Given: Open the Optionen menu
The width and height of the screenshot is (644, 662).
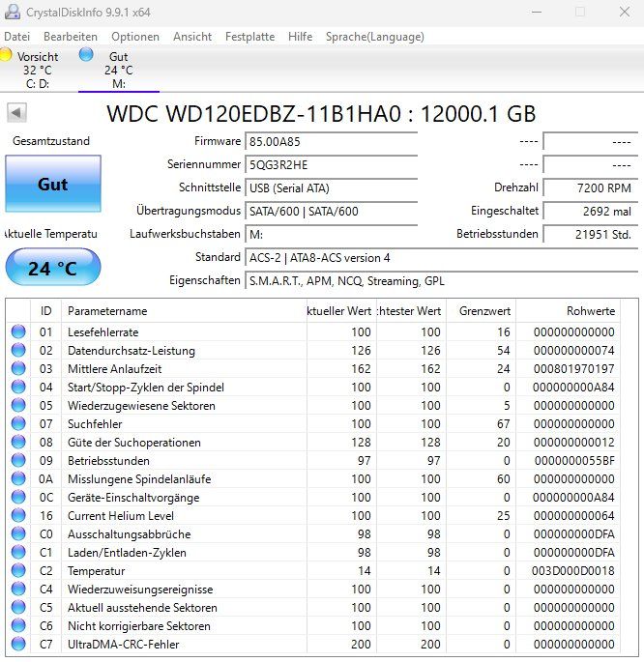Looking at the screenshot, I should tap(135, 37).
